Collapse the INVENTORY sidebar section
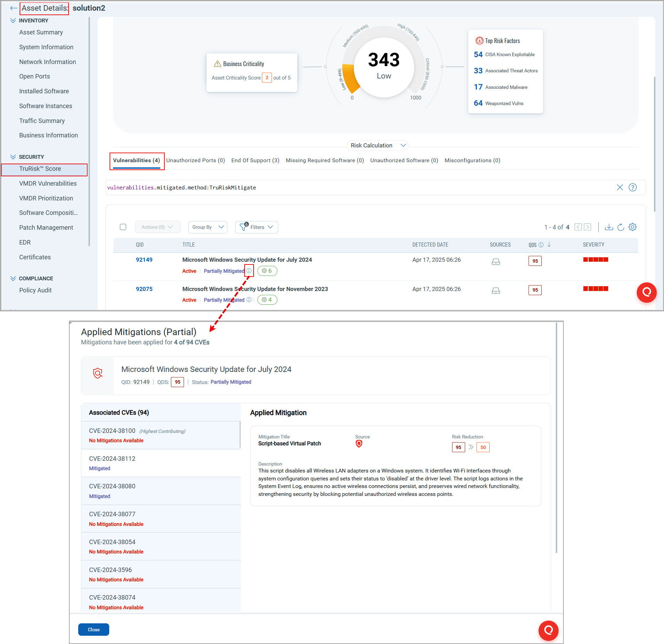664x644 pixels. (x=13, y=21)
